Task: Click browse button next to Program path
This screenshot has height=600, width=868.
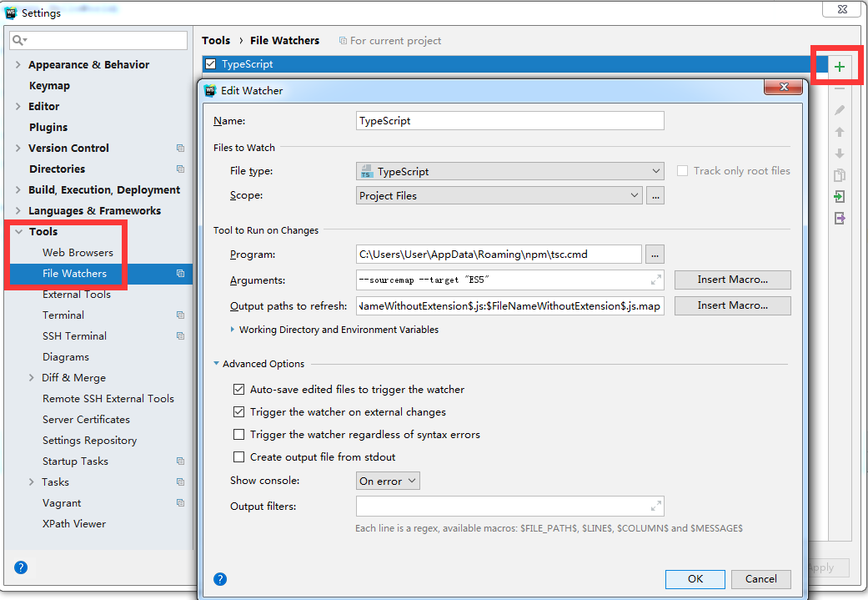Action: pos(655,254)
